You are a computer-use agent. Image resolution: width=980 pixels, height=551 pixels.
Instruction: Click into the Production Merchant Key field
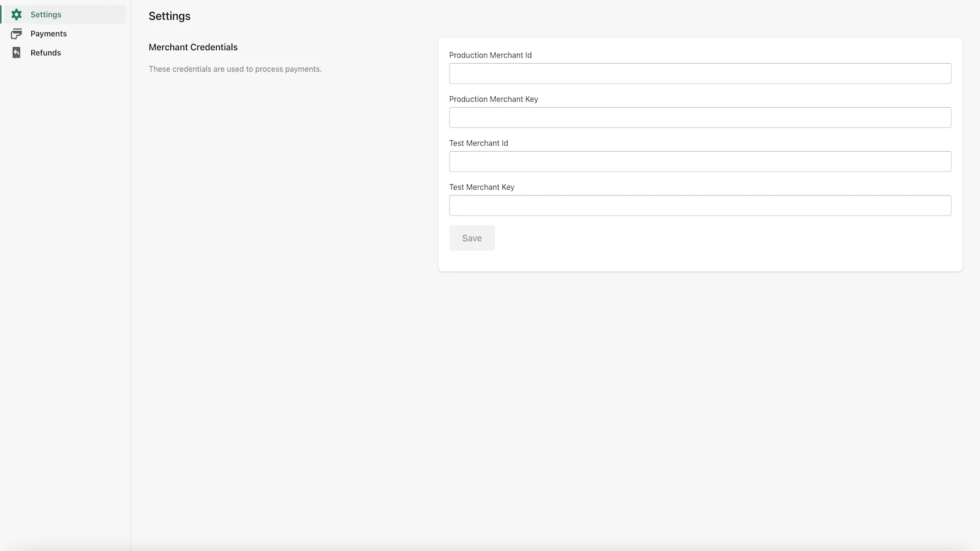[700, 118]
